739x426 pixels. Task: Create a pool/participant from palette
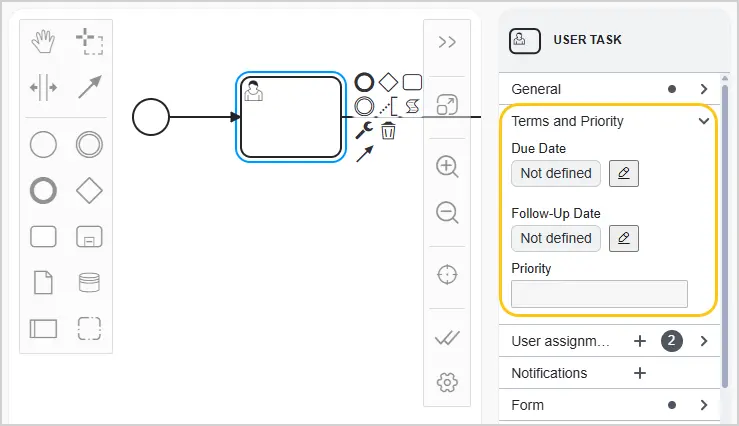click(43, 328)
